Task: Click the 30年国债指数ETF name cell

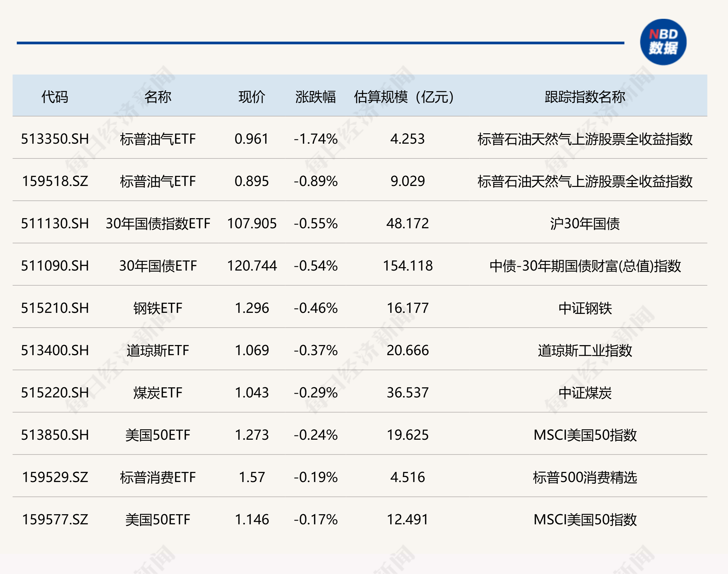Action: coord(157,224)
